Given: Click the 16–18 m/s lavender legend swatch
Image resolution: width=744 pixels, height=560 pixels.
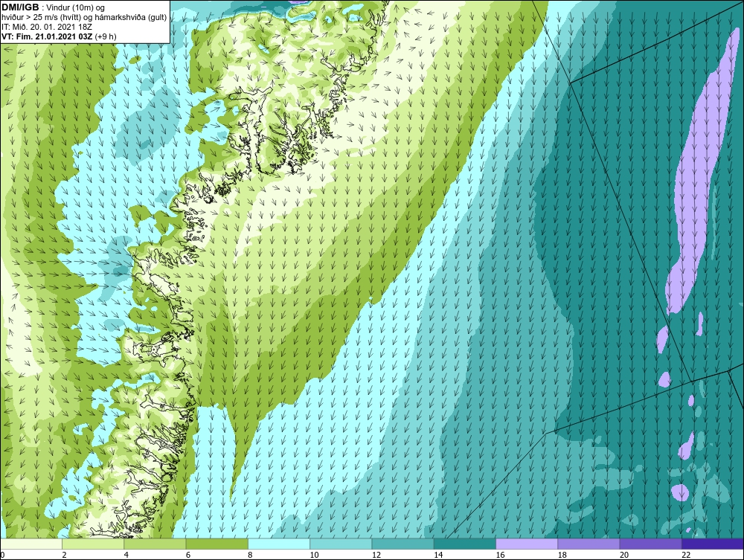Looking at the screenshot, I should point(527,544).
